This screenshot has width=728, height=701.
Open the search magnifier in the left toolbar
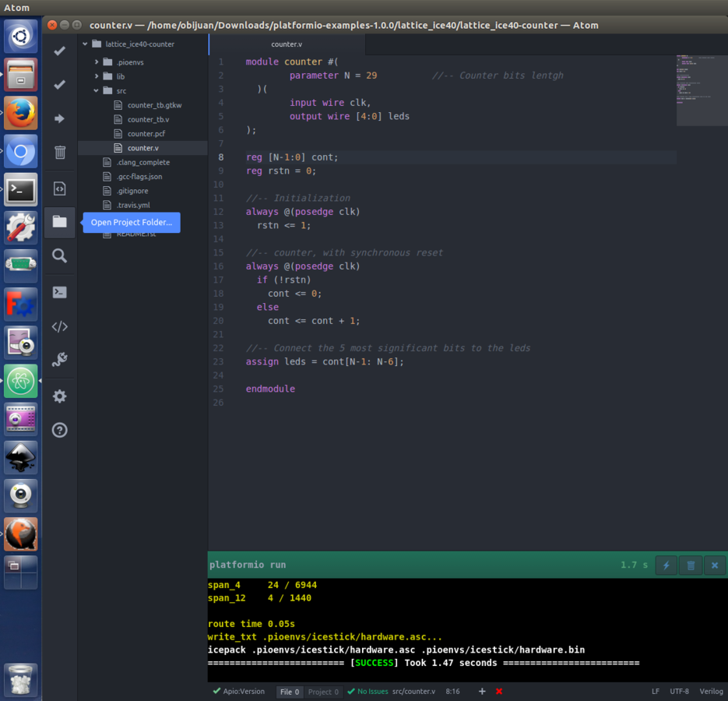[x=59, y=256]
